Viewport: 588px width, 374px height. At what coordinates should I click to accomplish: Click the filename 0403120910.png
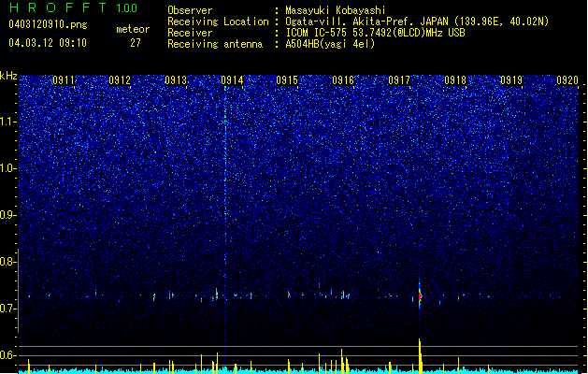point(48,24)
